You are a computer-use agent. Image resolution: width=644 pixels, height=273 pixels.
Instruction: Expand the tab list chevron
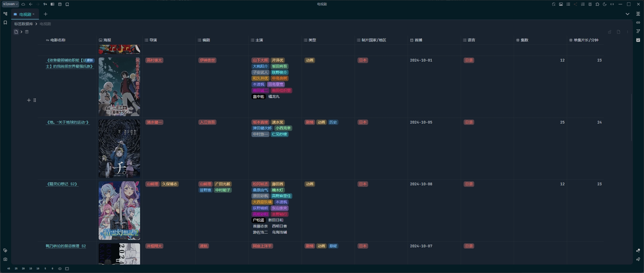[628, 14]
